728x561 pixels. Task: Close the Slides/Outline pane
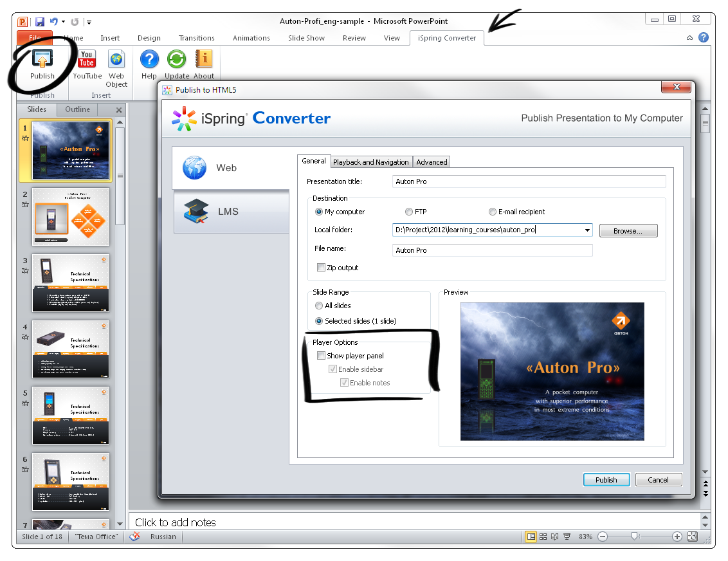119,110
